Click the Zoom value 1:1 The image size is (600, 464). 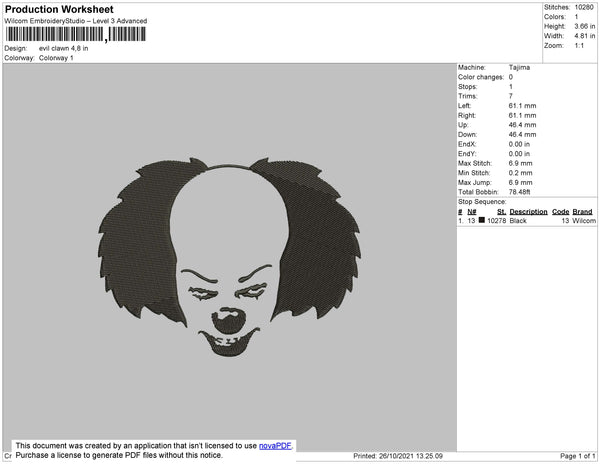pyautogui.click(x=579, y=46)
